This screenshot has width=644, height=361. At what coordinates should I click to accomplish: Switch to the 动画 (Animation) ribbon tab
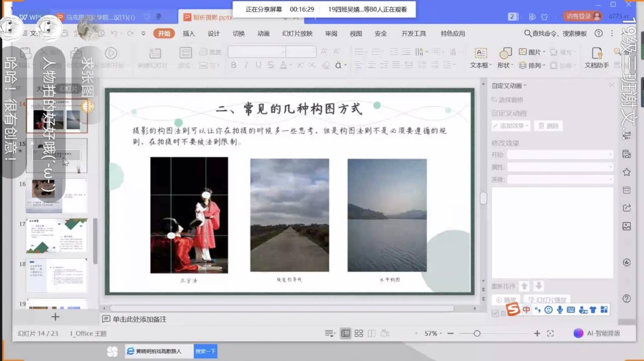click(x=263, y=34)
